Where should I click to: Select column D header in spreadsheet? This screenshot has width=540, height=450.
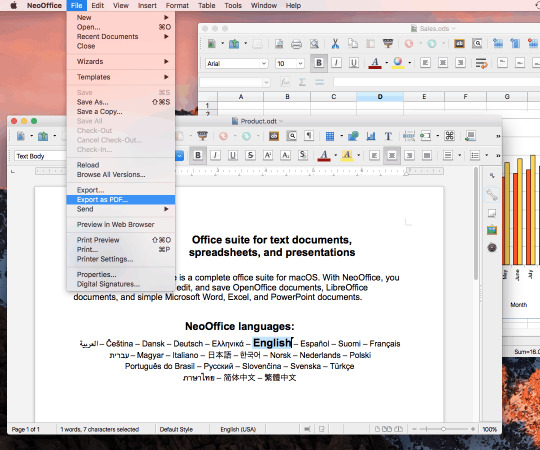(380, 97)
